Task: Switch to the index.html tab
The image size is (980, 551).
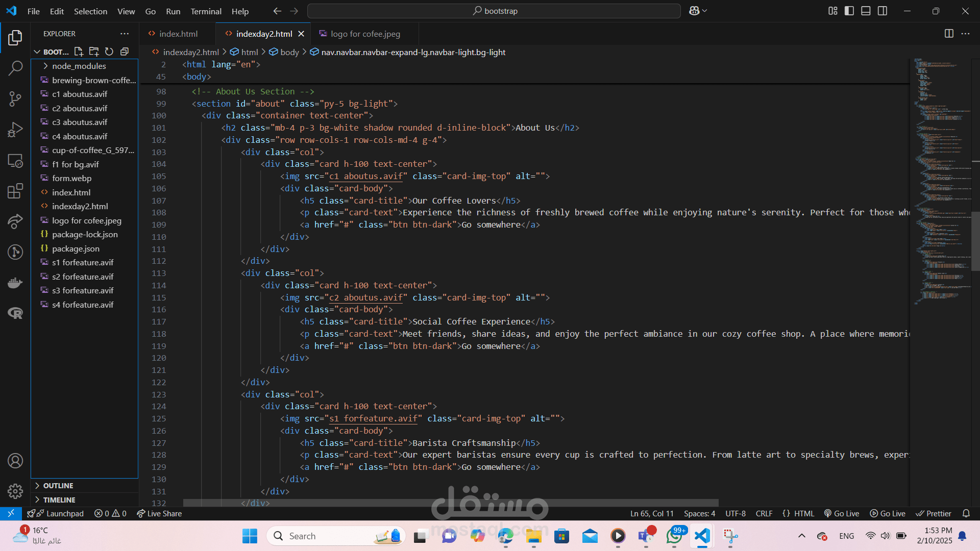Action: [178, 34]
